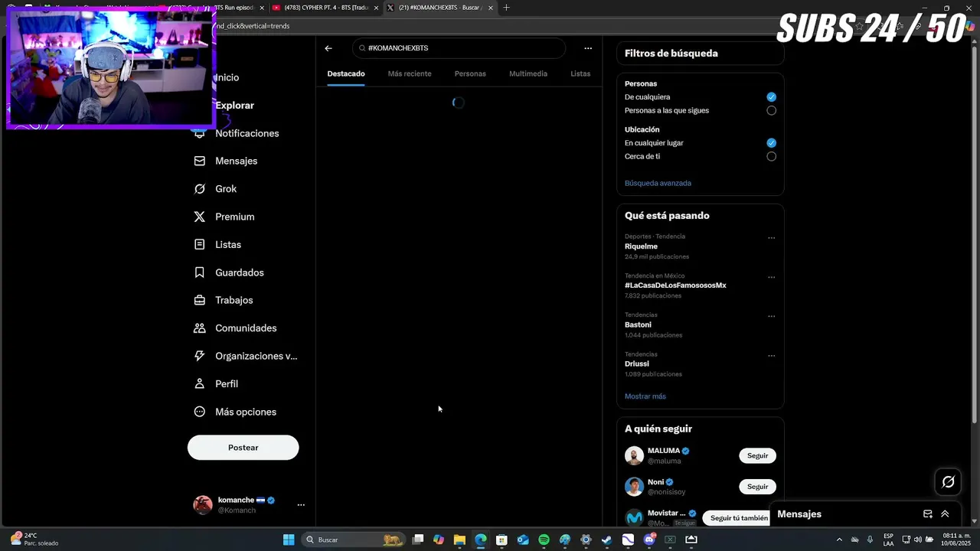980x551 pixels.
Task: Open the Guardados bookmark icon
Action: click(x=199, y=272)
